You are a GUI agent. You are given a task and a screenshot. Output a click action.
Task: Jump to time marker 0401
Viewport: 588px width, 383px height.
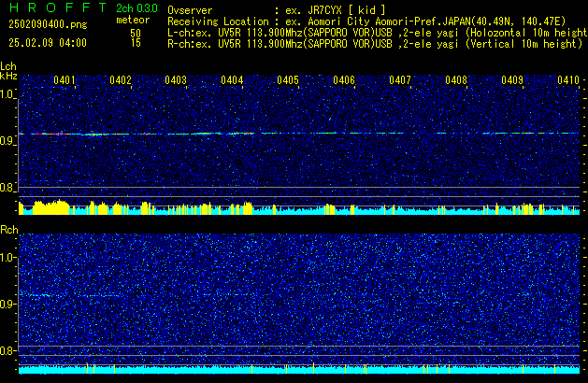[x=65, y=80]
